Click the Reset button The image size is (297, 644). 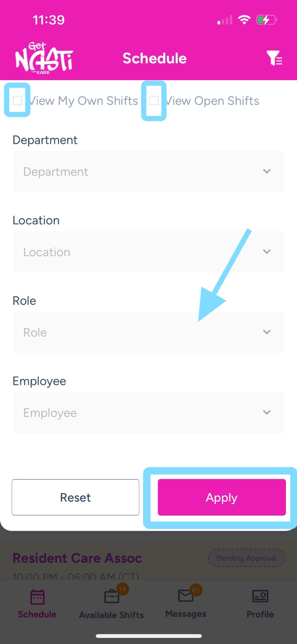click(75, 497)
